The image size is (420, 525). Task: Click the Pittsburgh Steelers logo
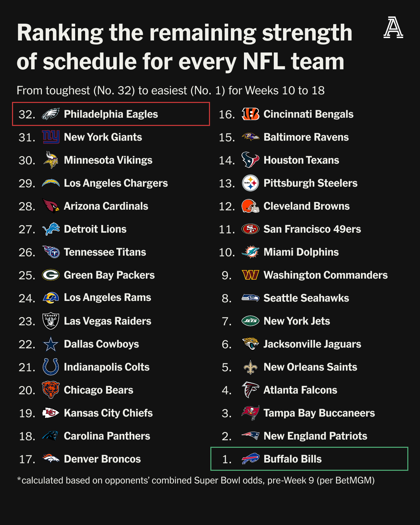click(x=250, y=183)
